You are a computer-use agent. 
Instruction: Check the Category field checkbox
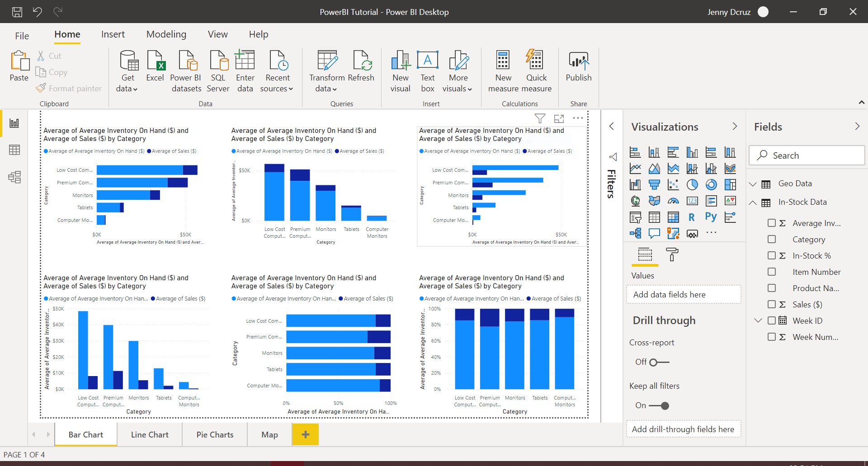tap(772, 239)
